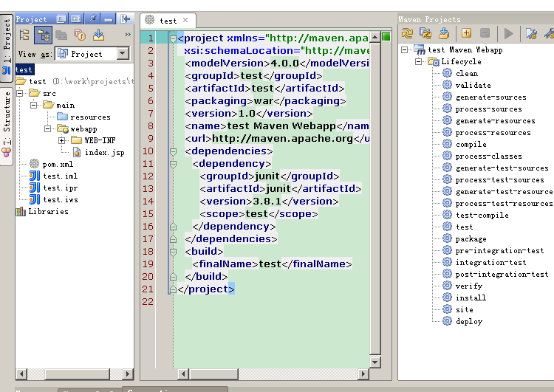This screenshot has width=554, height=392.
Task: Click editor horizontal scrollbar right arrow
Action: coord(363,374)
